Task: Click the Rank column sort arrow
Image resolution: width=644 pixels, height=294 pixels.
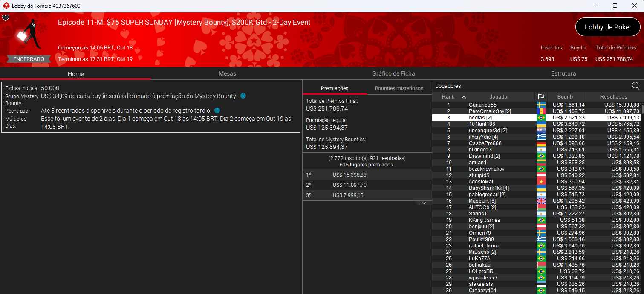Action: (x=464, y=97)
